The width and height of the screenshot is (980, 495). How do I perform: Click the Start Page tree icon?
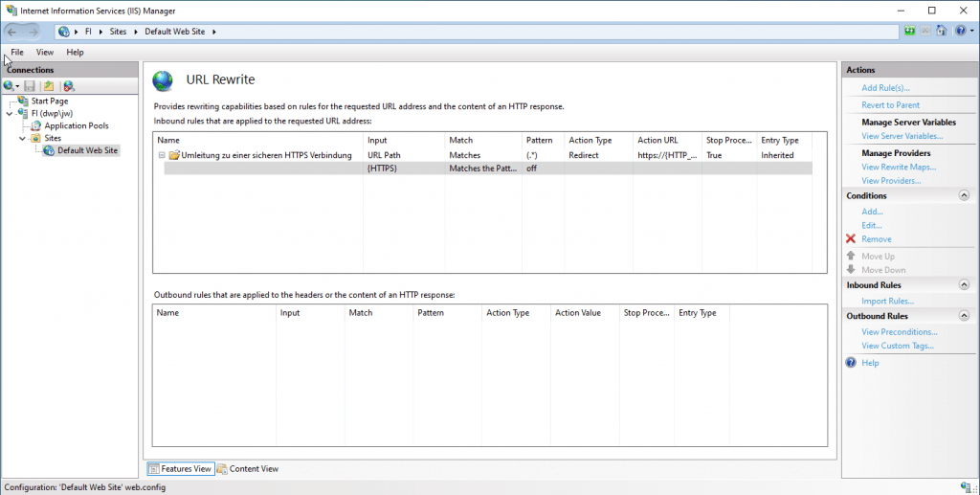23,101
